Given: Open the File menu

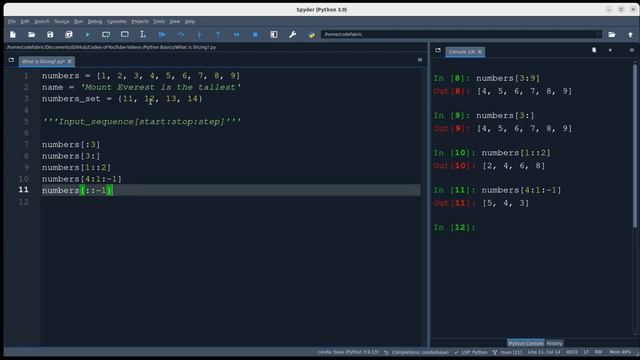Looking at the screenshot, I should (x=11, y=21).
